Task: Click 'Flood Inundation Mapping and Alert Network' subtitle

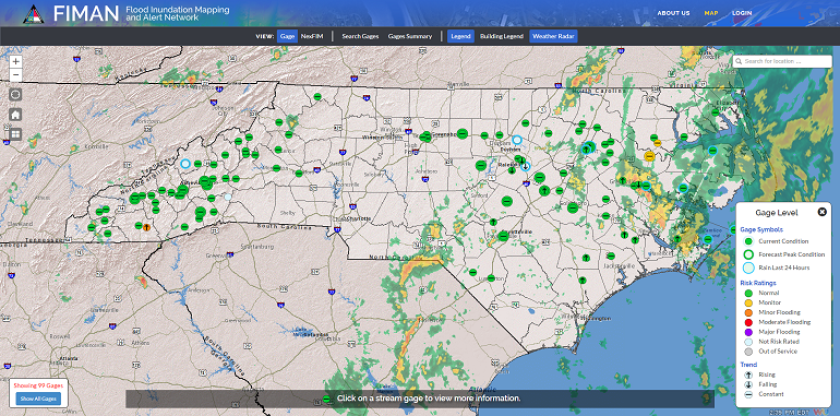Action: click(x=177, y=14)
